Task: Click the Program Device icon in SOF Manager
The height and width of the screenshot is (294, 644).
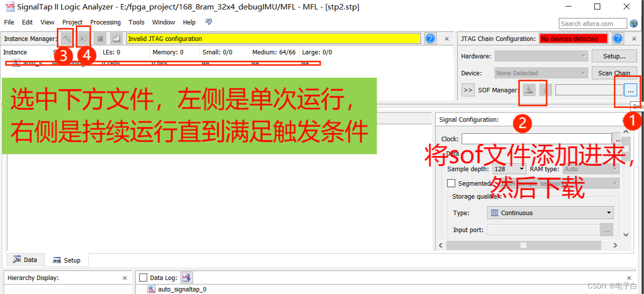Action: click(x=529, y=90)
